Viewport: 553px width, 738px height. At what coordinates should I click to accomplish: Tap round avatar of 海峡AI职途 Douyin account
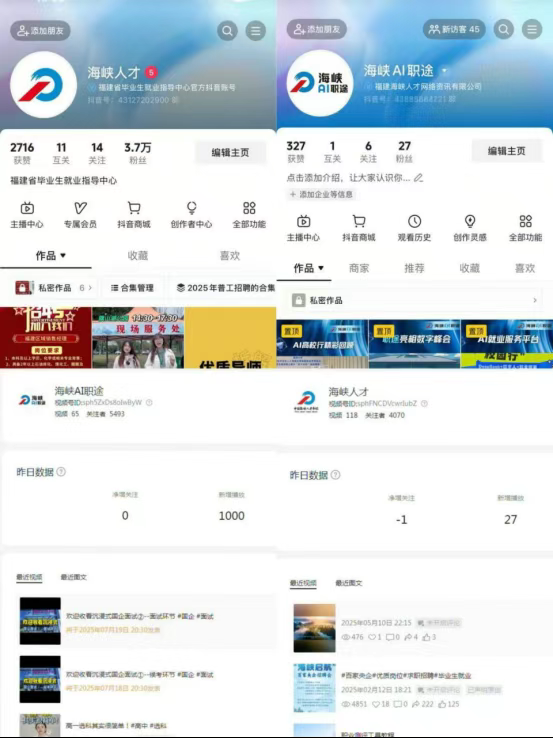pos(320,83)
